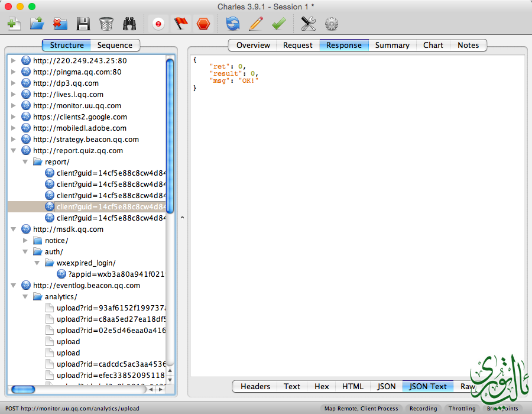
Task: Toggle Breakpoints with the red hexagon
Action: 203,24
